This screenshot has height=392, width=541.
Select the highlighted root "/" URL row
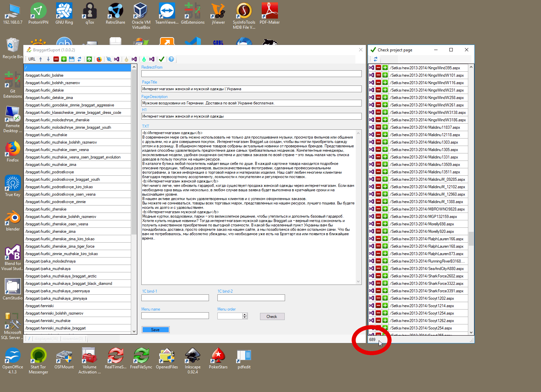(x=77, y=68)
